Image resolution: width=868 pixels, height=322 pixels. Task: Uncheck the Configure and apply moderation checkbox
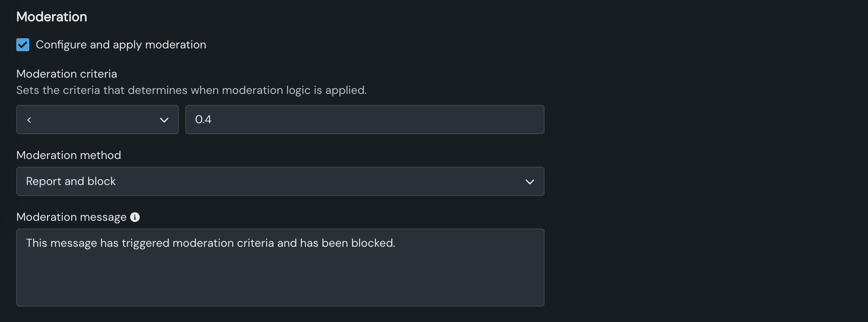[23, 45]
